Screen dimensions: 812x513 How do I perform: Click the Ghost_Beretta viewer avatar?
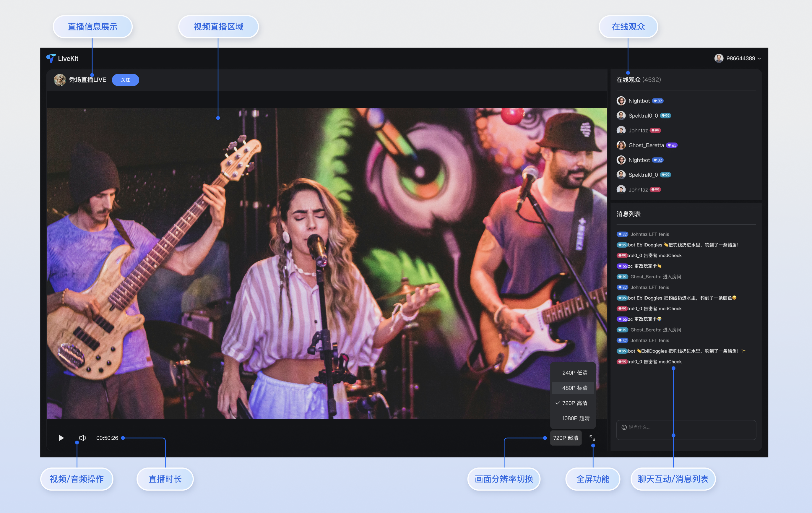tap(621, 145)
